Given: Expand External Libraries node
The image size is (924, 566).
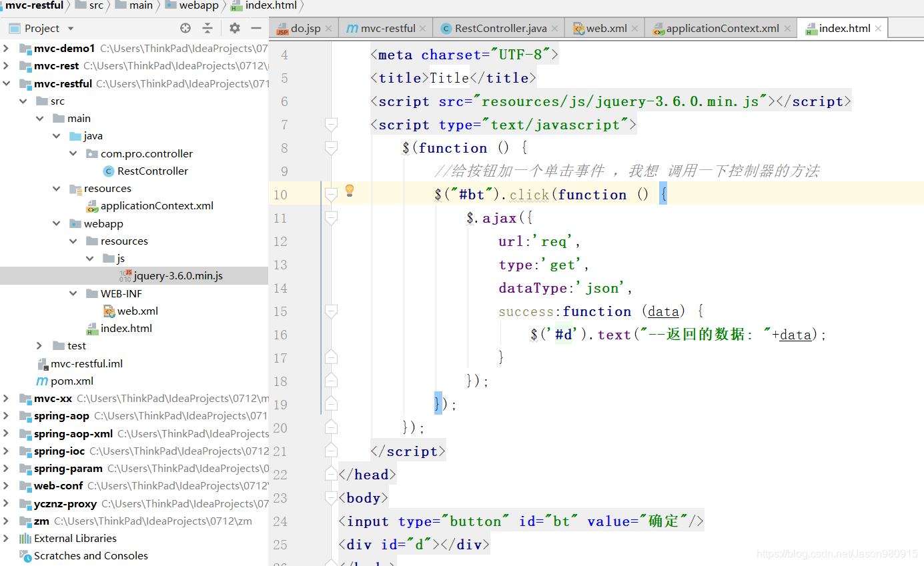Looking at the screenshot, I should pos(6,538).
